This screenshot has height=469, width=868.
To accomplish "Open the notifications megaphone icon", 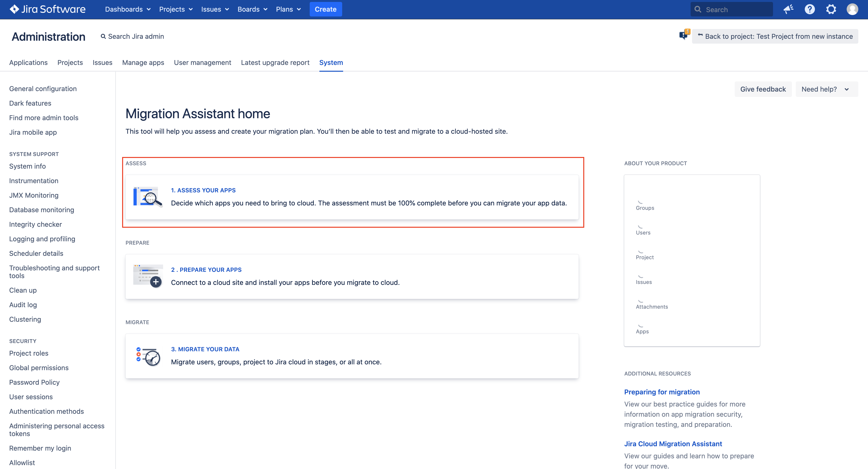I will click(x=788, y=9).
